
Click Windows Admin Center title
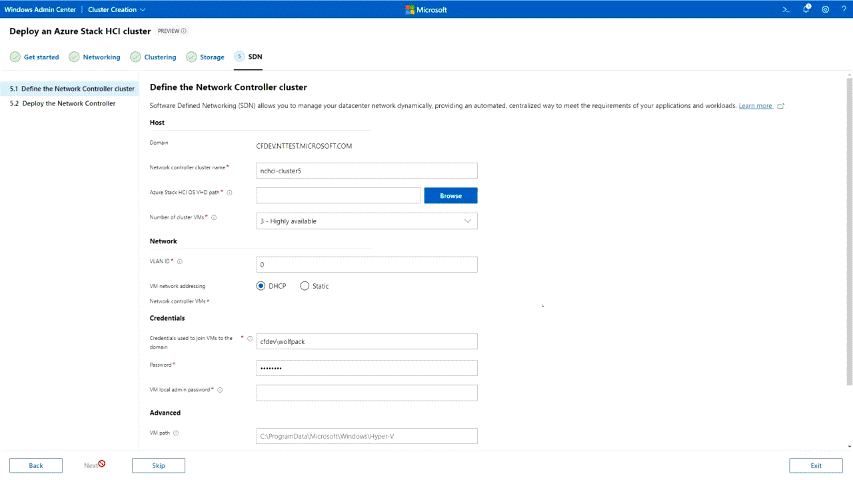coord(40,9)
